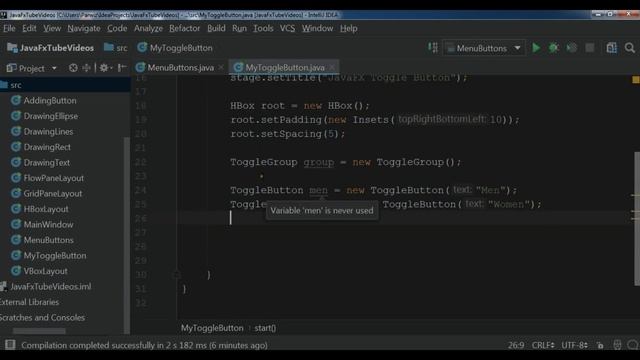Open the inspections profile icon in status bar

tap(617, 345)
